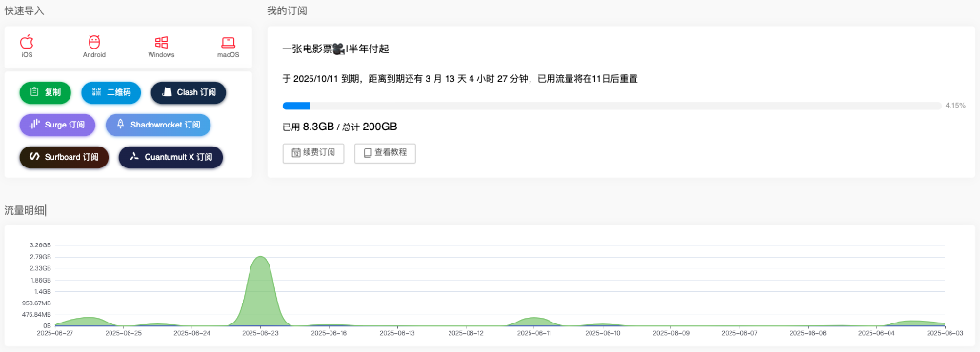The height and width of the screenshot is (352, 980).
Task: Click the cat icon in Clash button
Action: coord(167,92)
